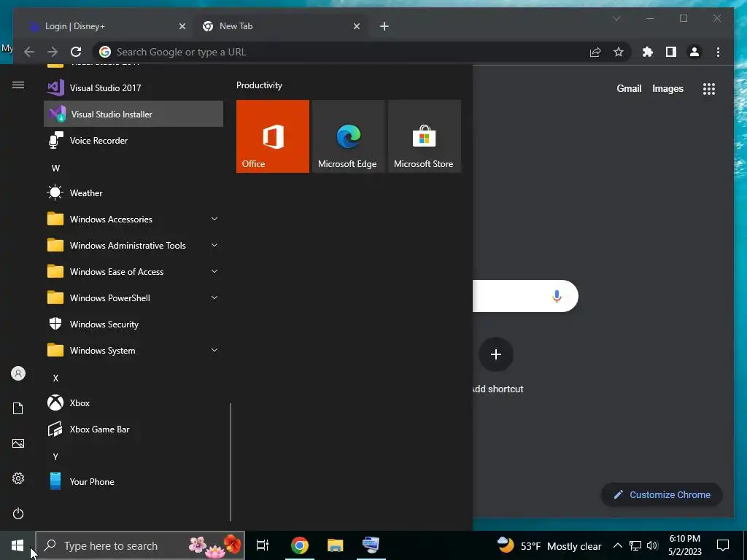This screenshot has height=560, width=747.
Task: Open Windows Security
Action: click(x=133, y=324)
